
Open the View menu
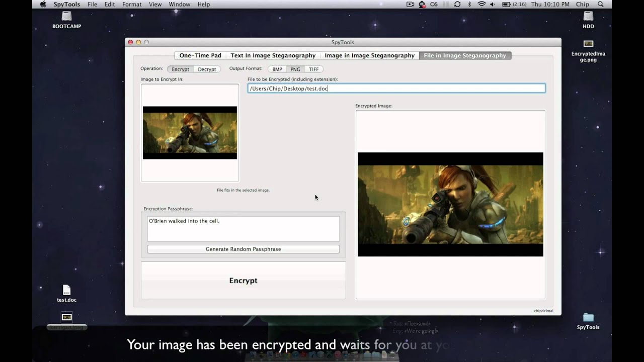[155, 4]
